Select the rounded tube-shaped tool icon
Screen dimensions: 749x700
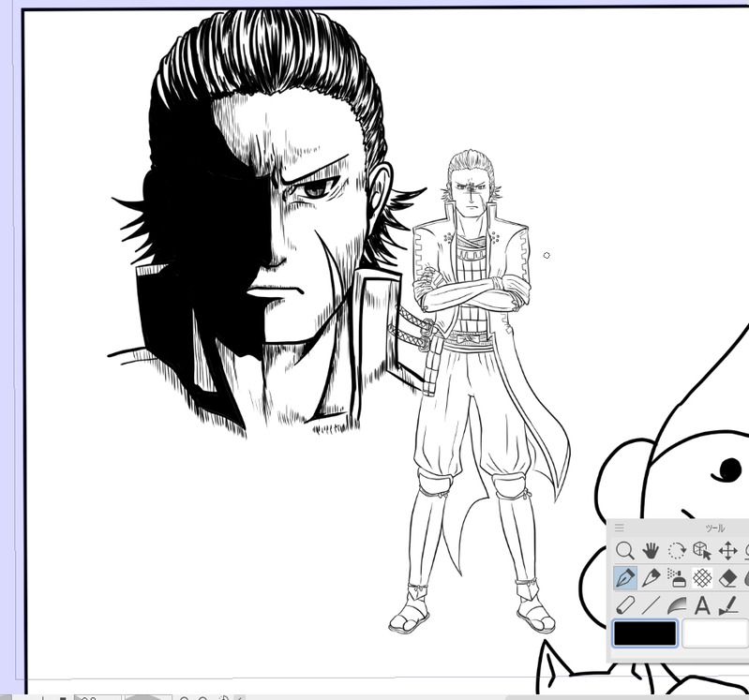tap(625, 606)
